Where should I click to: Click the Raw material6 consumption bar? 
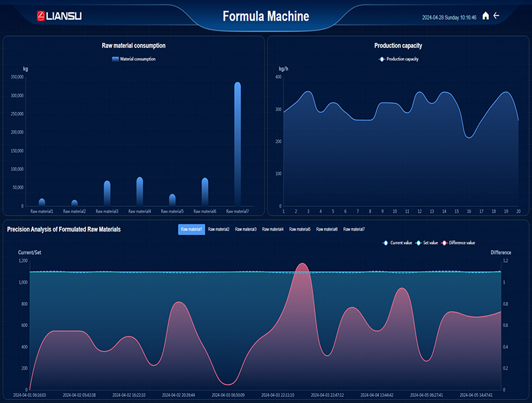tap(205, 192)
